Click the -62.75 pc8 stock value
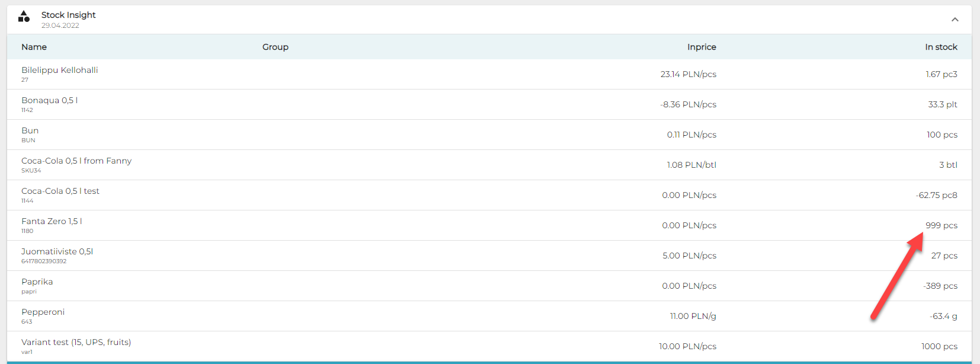Viewport: 980px width, 364px height. tap(936, 195)
